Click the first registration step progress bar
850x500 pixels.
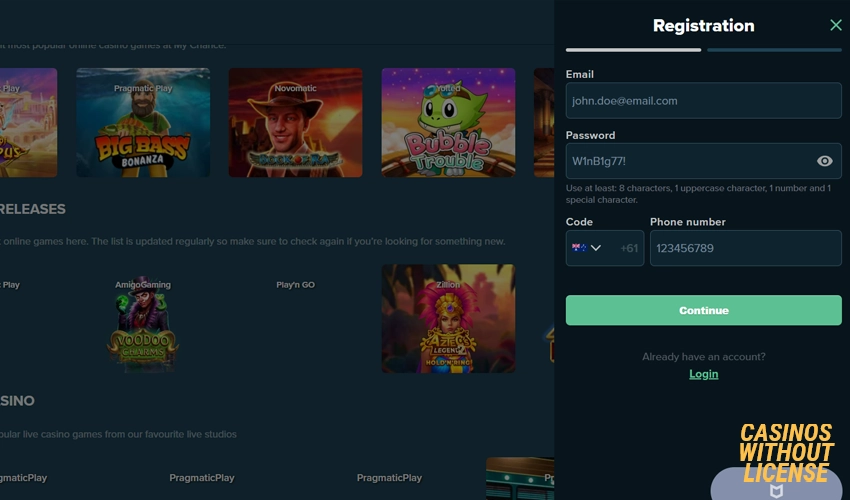pos(633,50)
